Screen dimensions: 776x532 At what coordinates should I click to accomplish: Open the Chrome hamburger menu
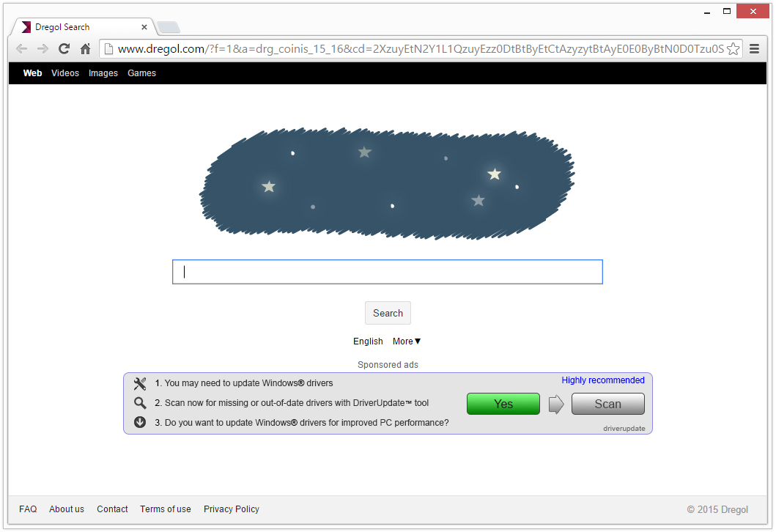(x=754, y=48)
